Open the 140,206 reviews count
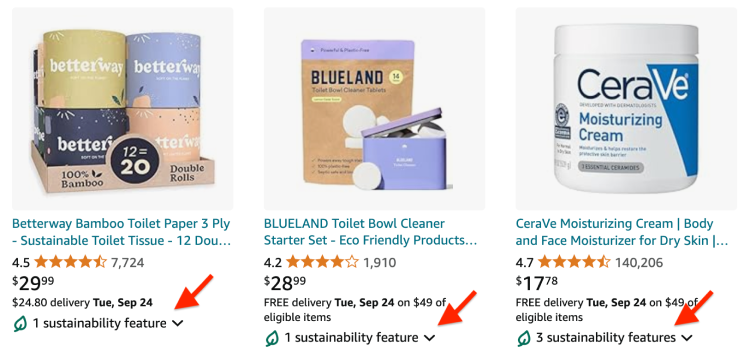 pos(639,262)
